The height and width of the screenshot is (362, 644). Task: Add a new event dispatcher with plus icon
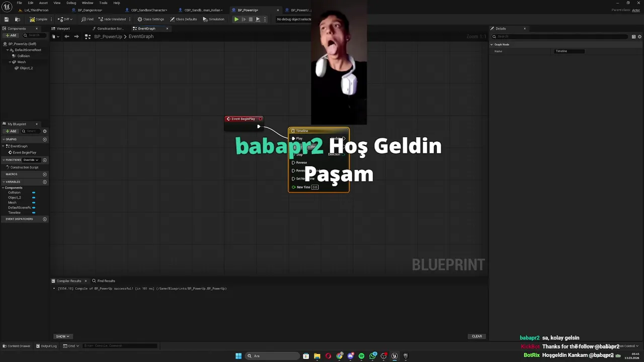[x=45, y=219]
